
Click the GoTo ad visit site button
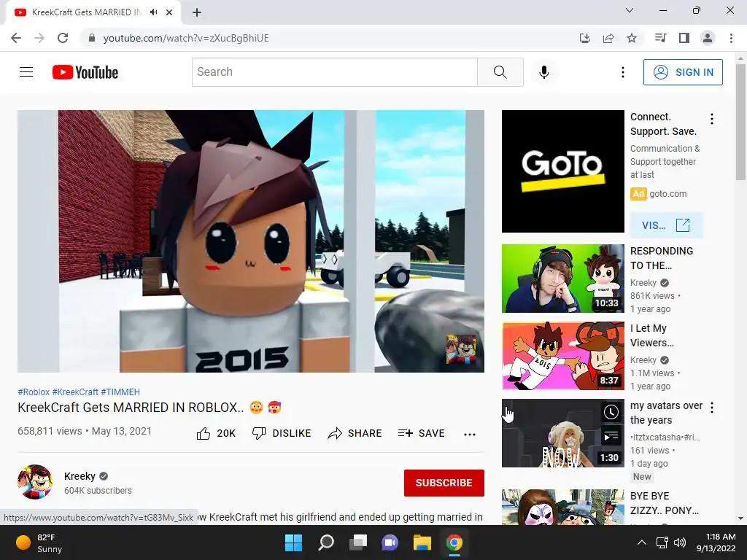pos(666,225)
